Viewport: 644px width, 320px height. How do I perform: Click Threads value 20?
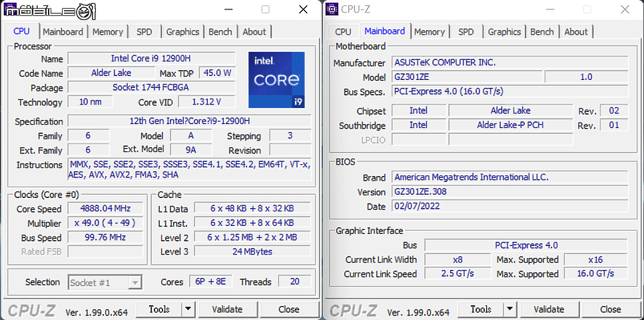click(x=294, y=281)
